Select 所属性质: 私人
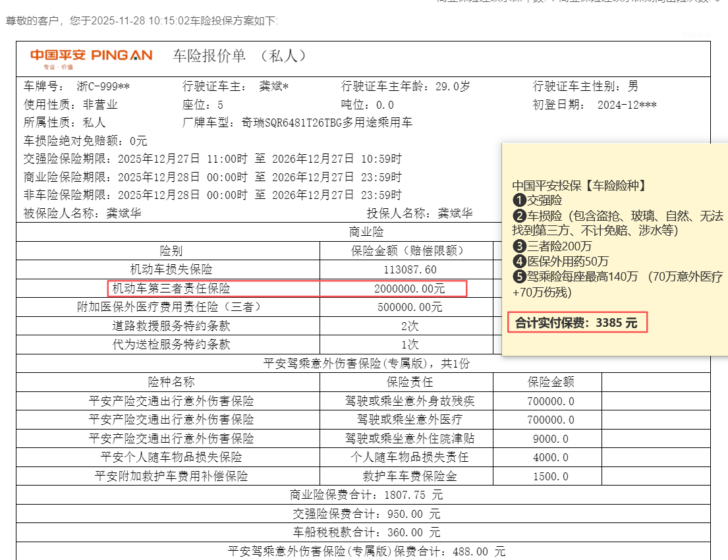Screen dimensions: 728x560 click(65, 123)
